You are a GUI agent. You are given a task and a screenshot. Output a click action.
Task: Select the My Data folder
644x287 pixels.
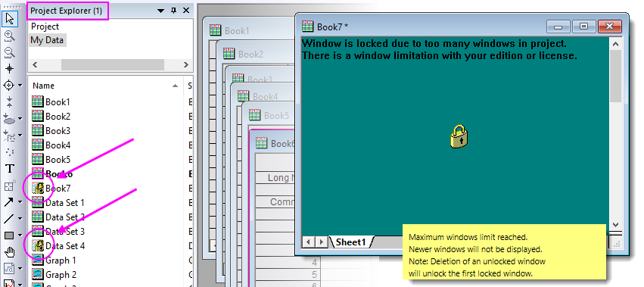point(47,40)
